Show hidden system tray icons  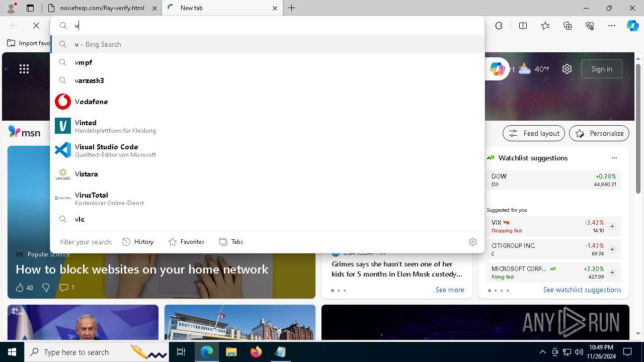(542, 352)
